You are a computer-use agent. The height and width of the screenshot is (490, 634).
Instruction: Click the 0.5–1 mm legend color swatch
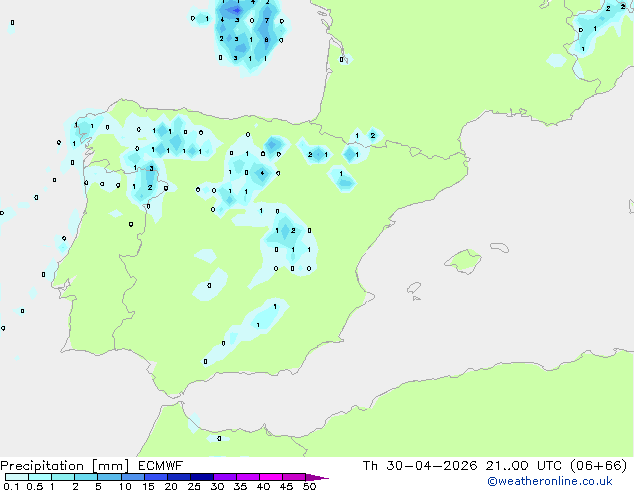(x=40, y=477)
